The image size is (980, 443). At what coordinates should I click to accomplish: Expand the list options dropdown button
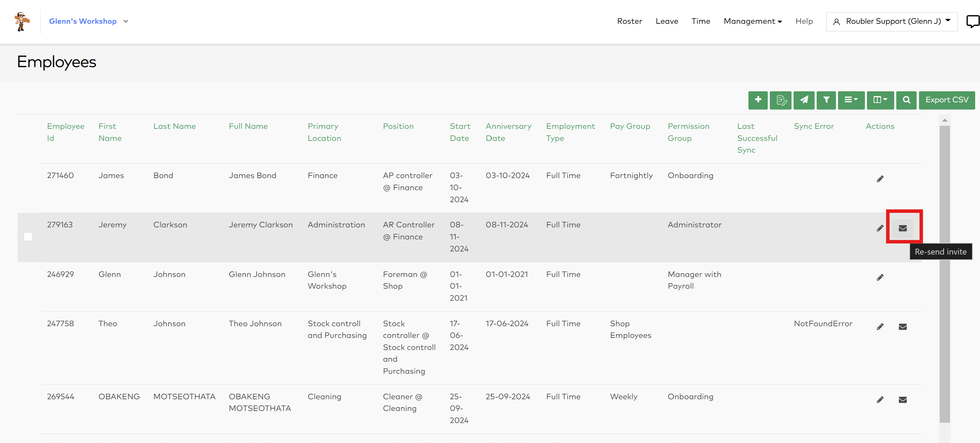(x=851, y=100)
